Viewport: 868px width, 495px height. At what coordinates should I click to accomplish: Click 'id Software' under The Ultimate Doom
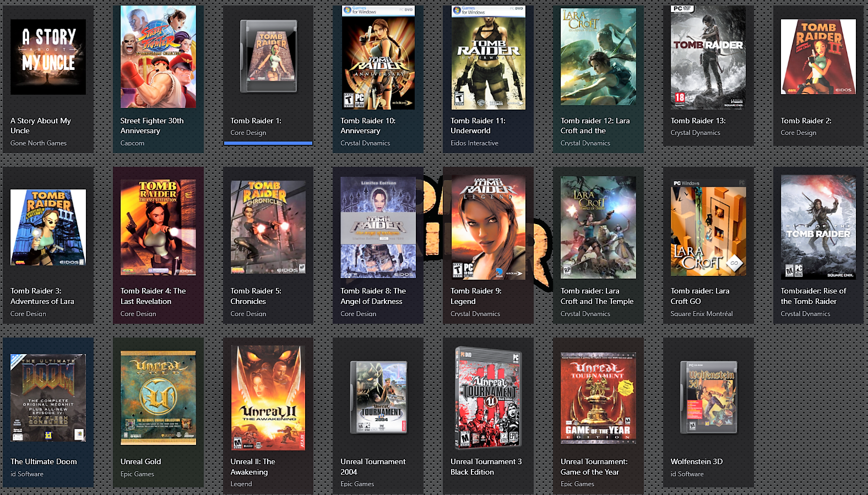tap(27, 474)
